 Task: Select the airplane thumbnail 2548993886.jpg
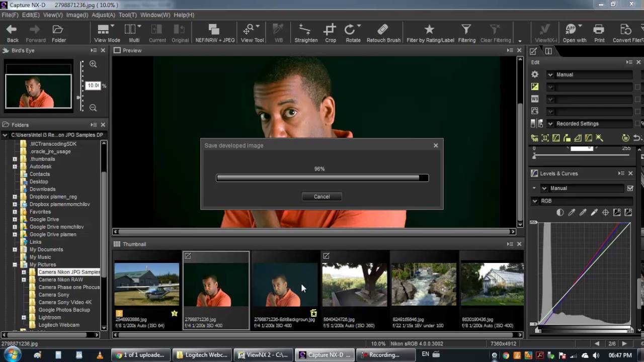point(146,284)
